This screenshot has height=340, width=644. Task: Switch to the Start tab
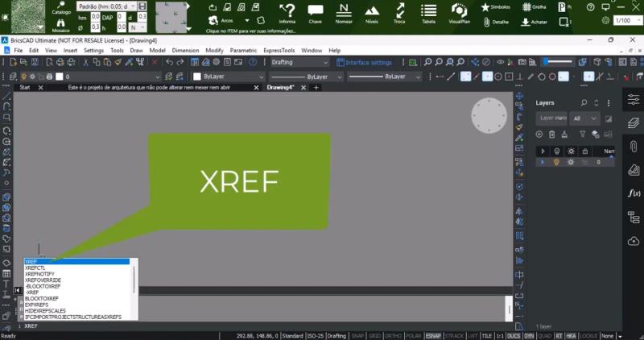coord(25,87)
